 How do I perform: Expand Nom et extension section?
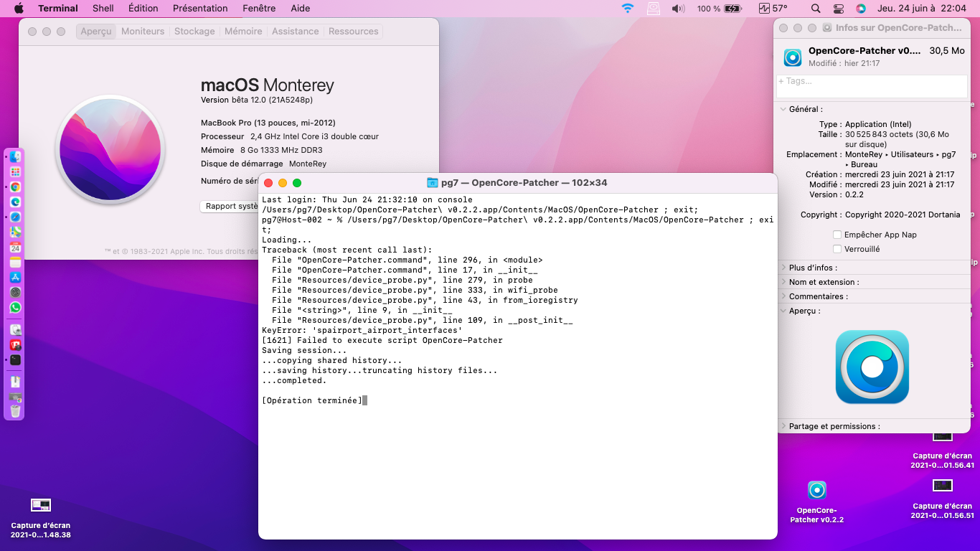coord(783,282)
